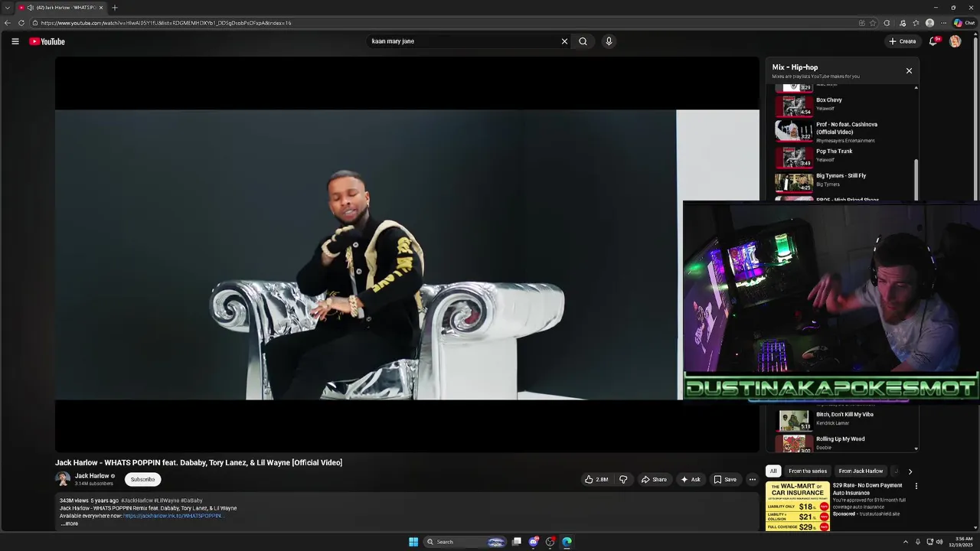Open more actions ellipsis below video
This screenshot has width=980, height=551.
pyautogui.click(x=753, y=479)
